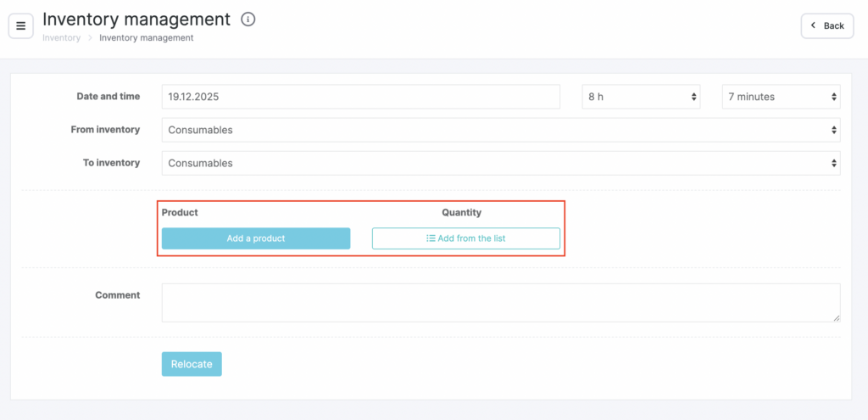868x420 pixels.
Task: Grab the Comment box resize handle
Action: point(836,317)
